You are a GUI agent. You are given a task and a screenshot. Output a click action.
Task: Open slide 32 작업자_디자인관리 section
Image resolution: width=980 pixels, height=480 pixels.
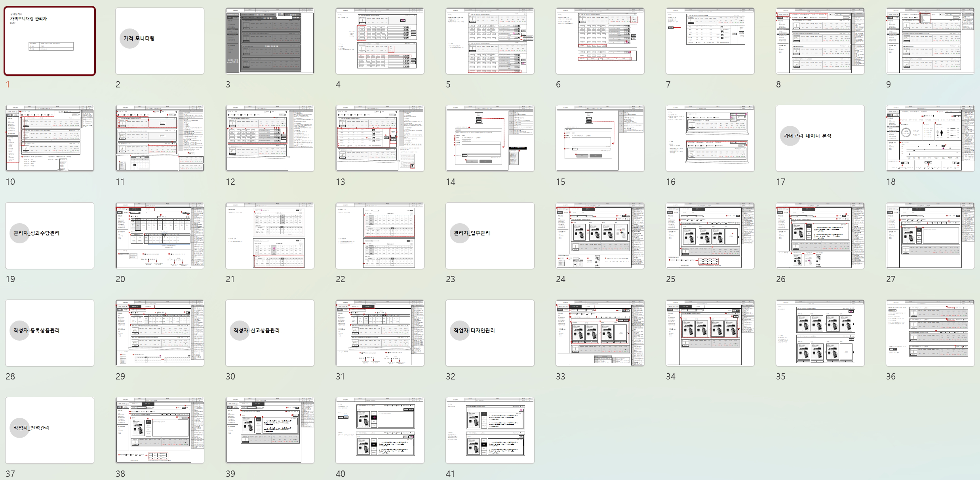pyautogui.click(x=490, y=333)
